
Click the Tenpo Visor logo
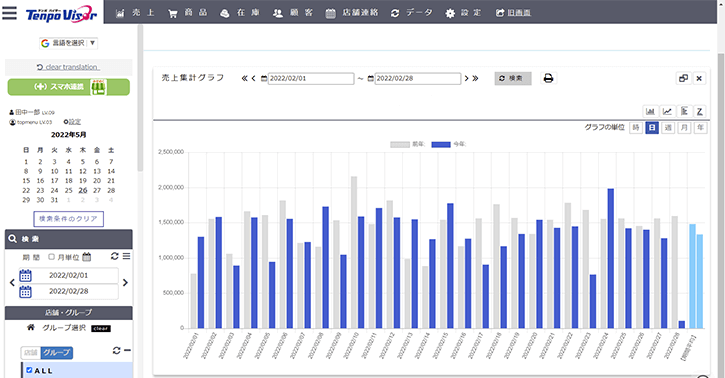[61, 14]
